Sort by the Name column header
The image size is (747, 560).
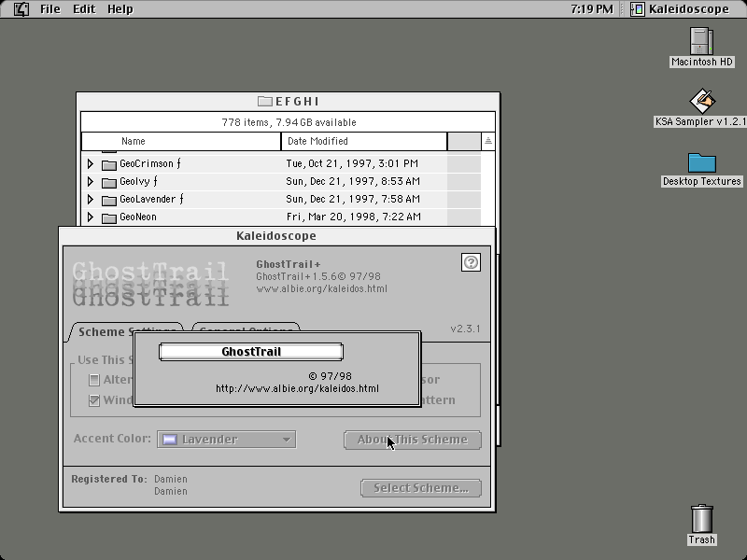(x=181, y=142)
